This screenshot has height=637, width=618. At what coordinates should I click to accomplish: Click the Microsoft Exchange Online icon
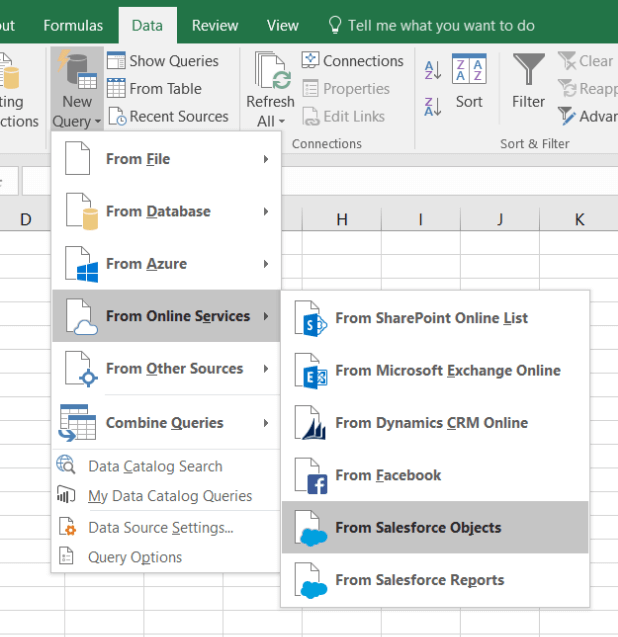[x=311, y=371]
